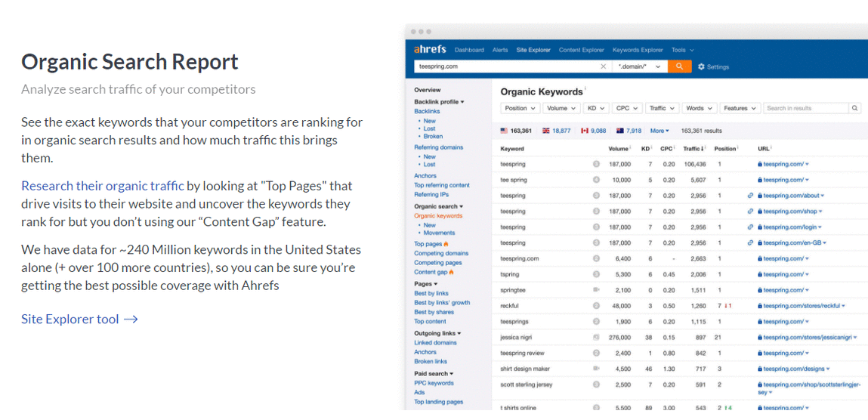Image resolution: width=868 pixels, height=420 pixels.
Task: Open teespring.com/designs URL
Action: [792, 369]
